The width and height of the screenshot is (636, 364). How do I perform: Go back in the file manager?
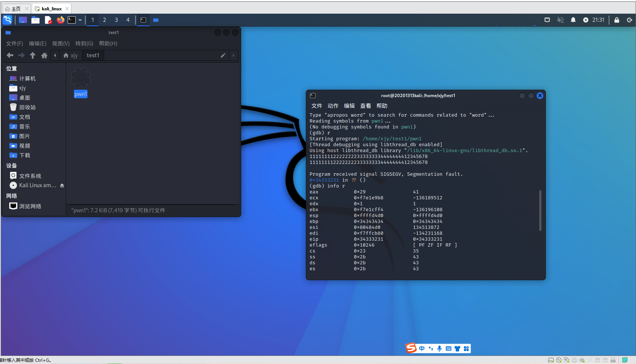pyautogui.click(x=10, y=55)
